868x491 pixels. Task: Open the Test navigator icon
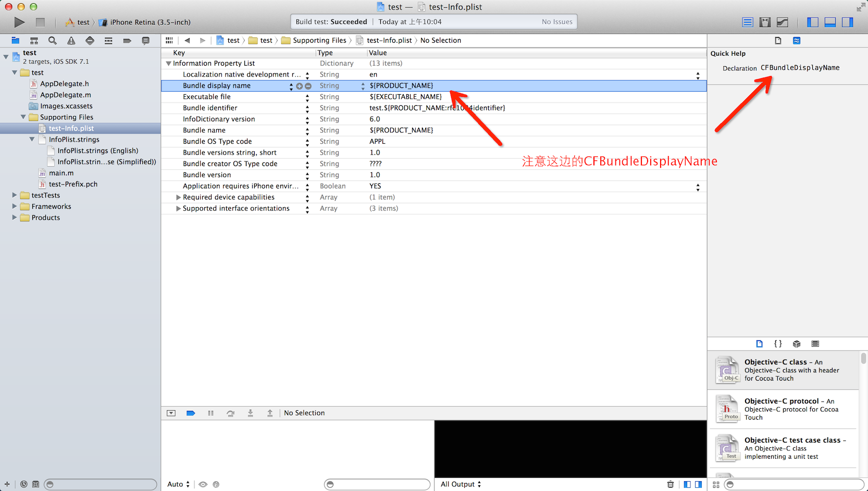pos(90,41)
